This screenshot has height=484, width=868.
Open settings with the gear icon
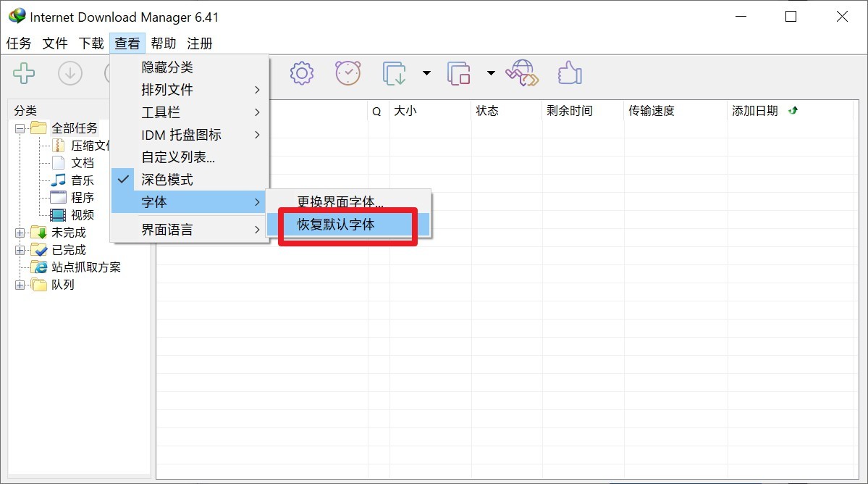(301, 73)
